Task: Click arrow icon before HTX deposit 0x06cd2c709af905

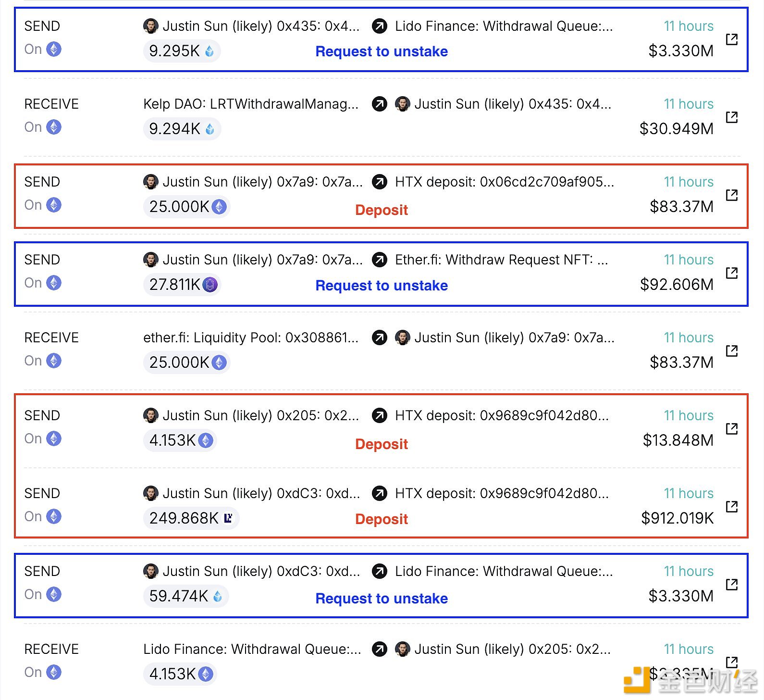Action: pos(380,182)
